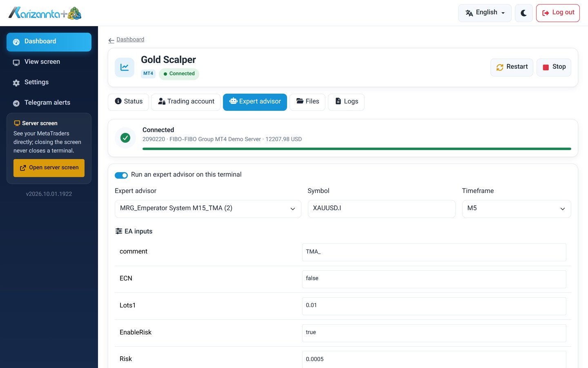588x368 pixels.
Task: Select the Expert advisor tab
Action: click(255, 102)
